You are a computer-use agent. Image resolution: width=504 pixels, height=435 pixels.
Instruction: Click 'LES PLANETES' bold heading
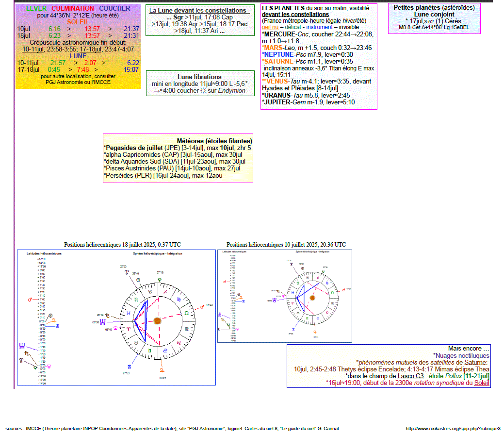click(x=283, y=8)
